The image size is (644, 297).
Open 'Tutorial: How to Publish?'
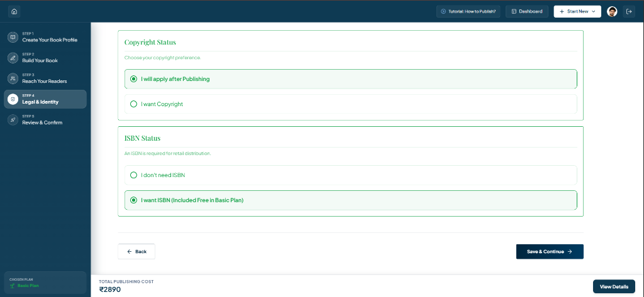468,11
